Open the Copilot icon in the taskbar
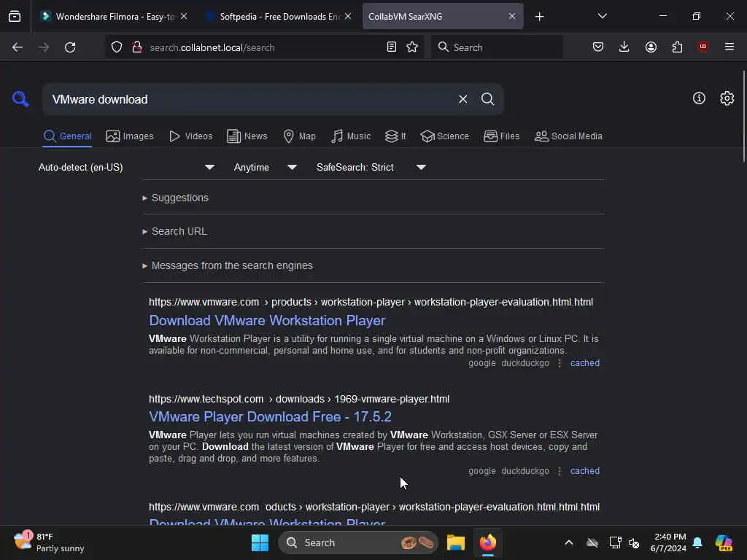The image size is (747, 560). [x=724, y=542]
